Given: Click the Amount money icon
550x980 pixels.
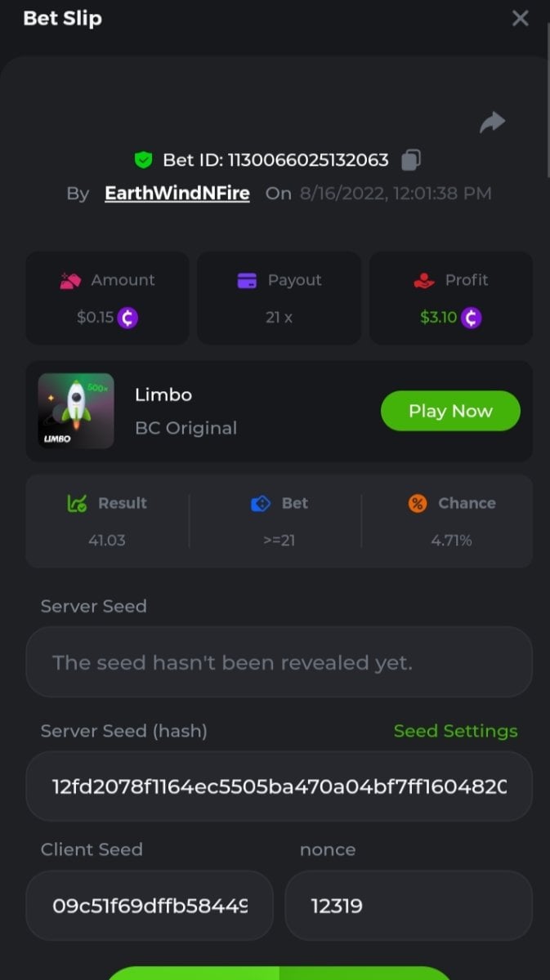Looking at the screenshot, I should tap(71, 281).
